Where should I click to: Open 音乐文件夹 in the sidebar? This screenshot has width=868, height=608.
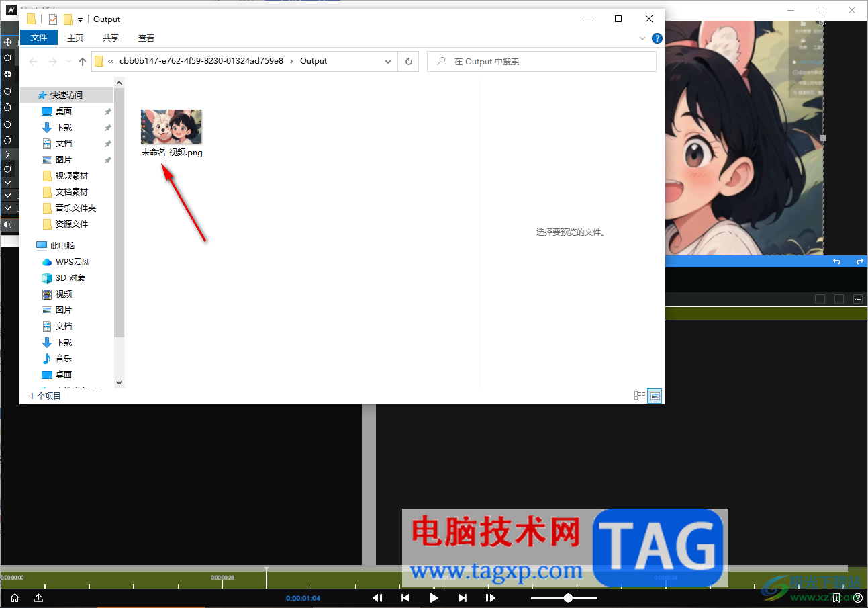point(76,208)
